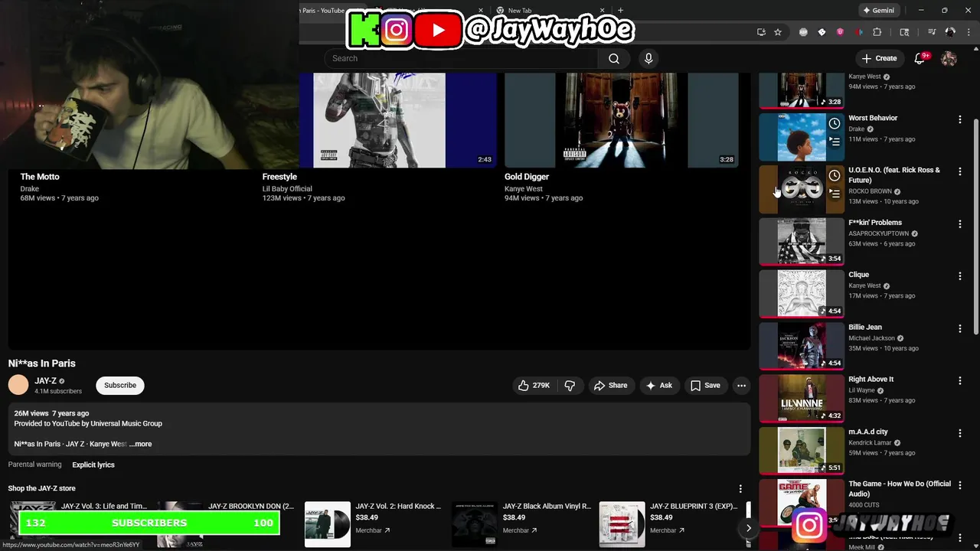980x551 pixels.
Task: Share the video
Action: pyautogui.click(x=610, y=386)
